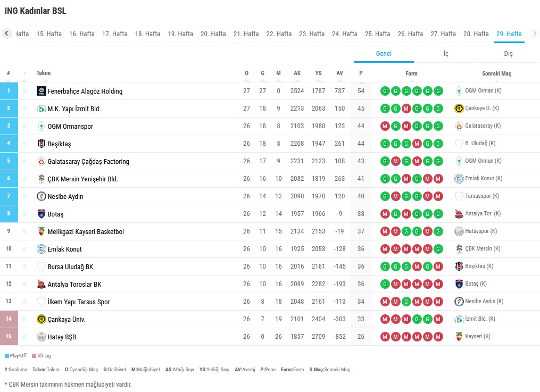The width and height of the screenshot is (540, 392).
Task: Click the Sonraki Maç column header
Action: click(496, 73)
